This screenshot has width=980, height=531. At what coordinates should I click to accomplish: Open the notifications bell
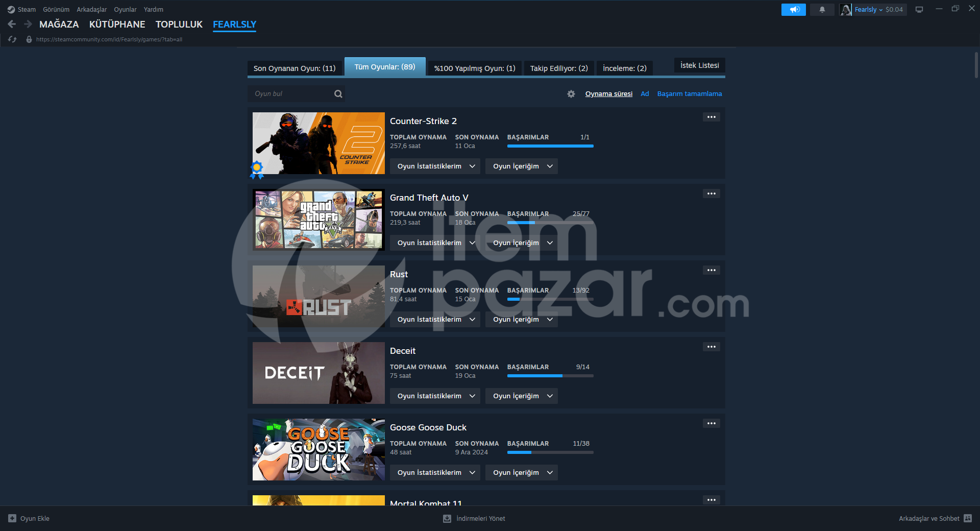(822, 10)
